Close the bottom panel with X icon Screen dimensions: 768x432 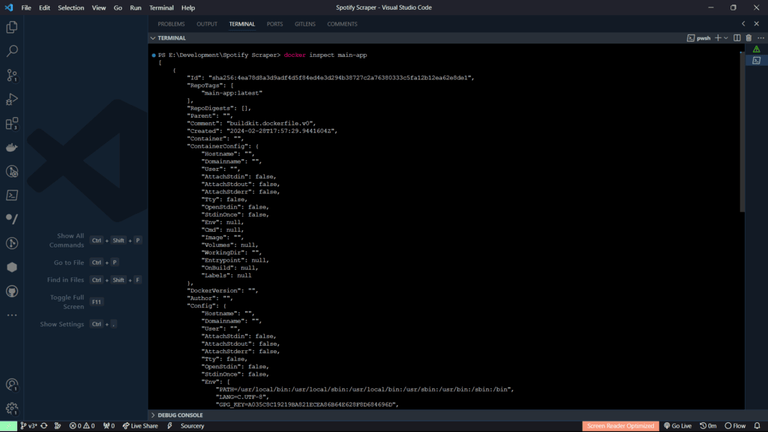click(x=756, y=24)
